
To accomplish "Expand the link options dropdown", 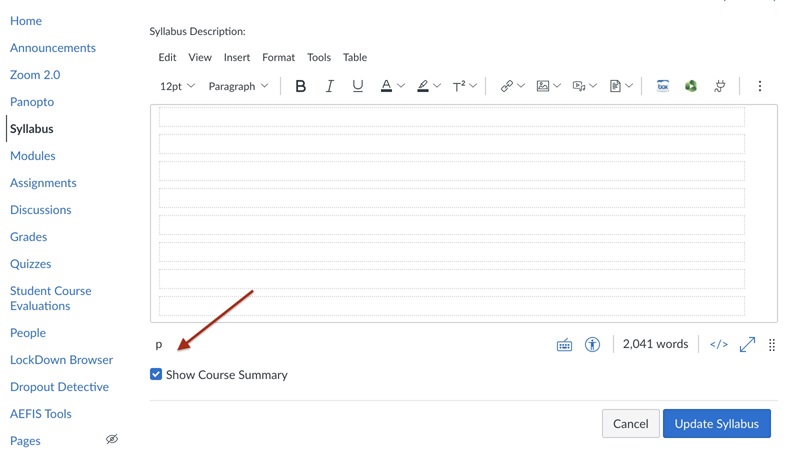I will 521,86.
